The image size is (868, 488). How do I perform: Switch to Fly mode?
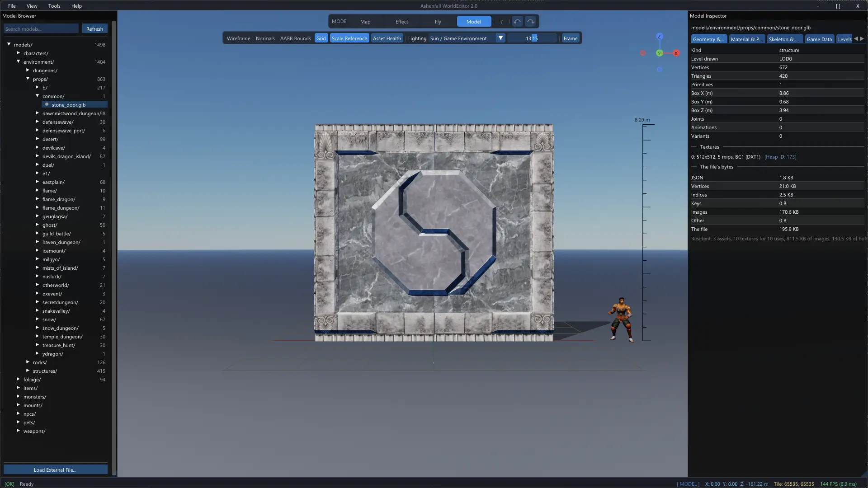pos(438,22)
